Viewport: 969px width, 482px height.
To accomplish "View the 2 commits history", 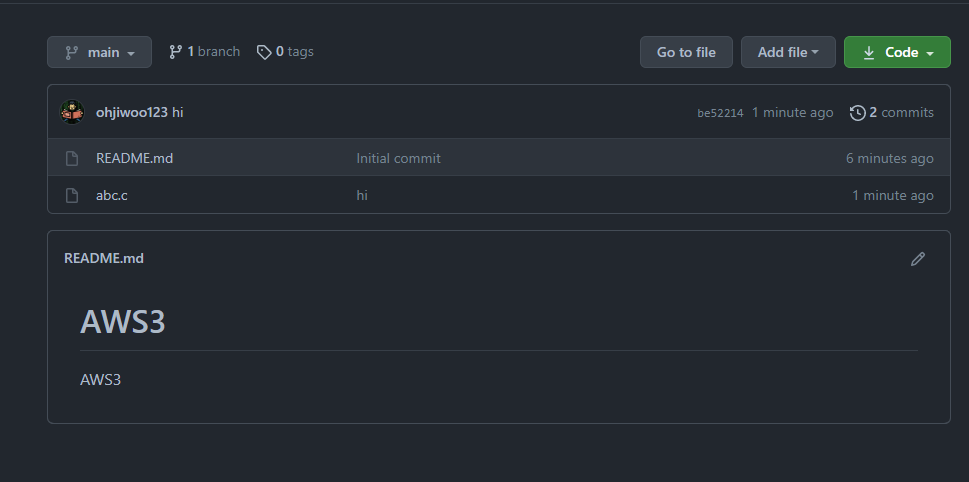I will tap(892, 112).
